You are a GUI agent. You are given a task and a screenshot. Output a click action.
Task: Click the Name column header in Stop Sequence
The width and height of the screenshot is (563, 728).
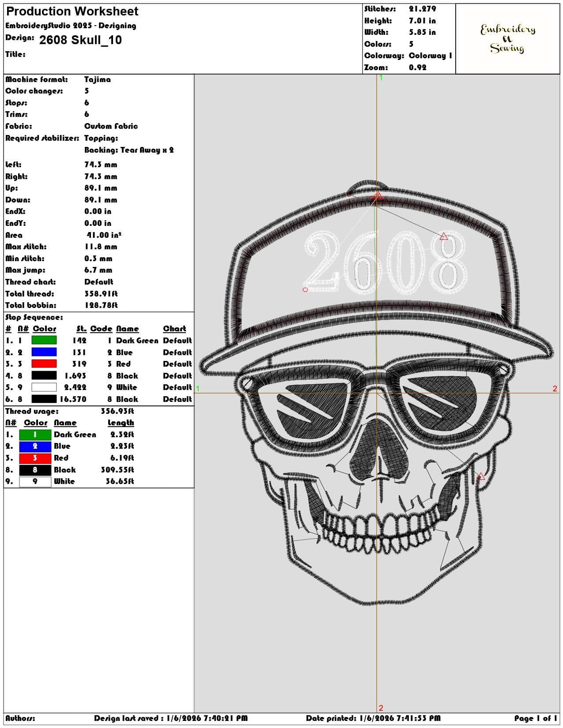(x=128, y=329)
